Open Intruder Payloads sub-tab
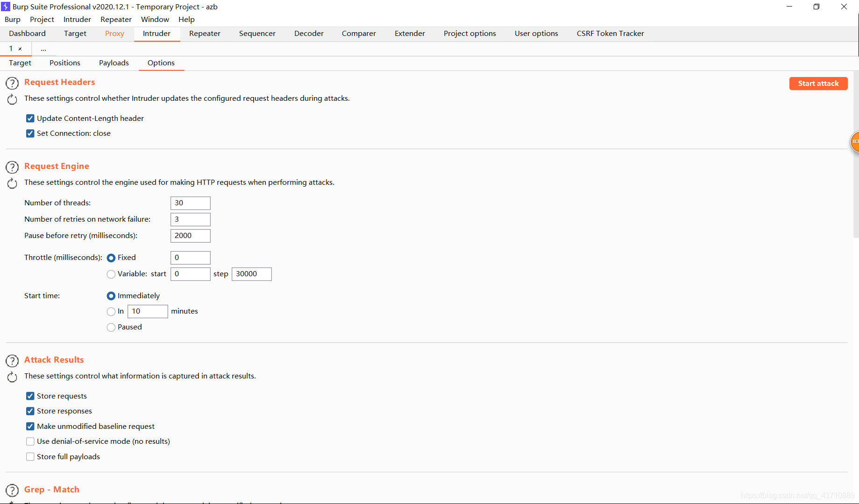The height and width of the screenshot is (504, 859). tap(114, 63)
